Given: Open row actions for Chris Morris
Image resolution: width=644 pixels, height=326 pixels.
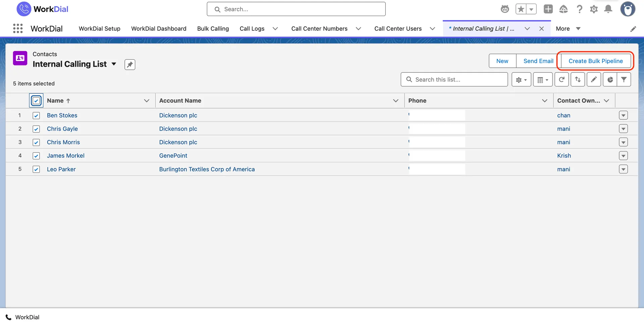Looking at the screenshot, I should click(x=623, y=142).
